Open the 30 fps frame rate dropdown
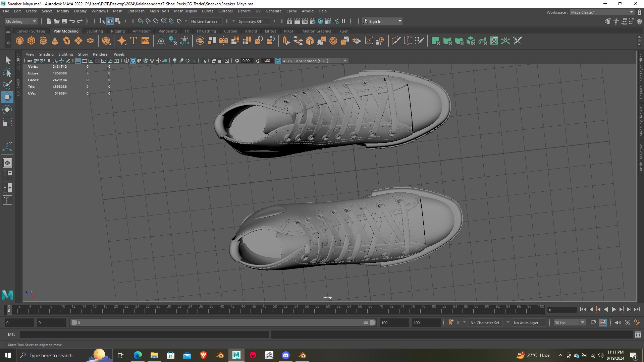This screenshot has height=362, width=644. coord(569,322)
